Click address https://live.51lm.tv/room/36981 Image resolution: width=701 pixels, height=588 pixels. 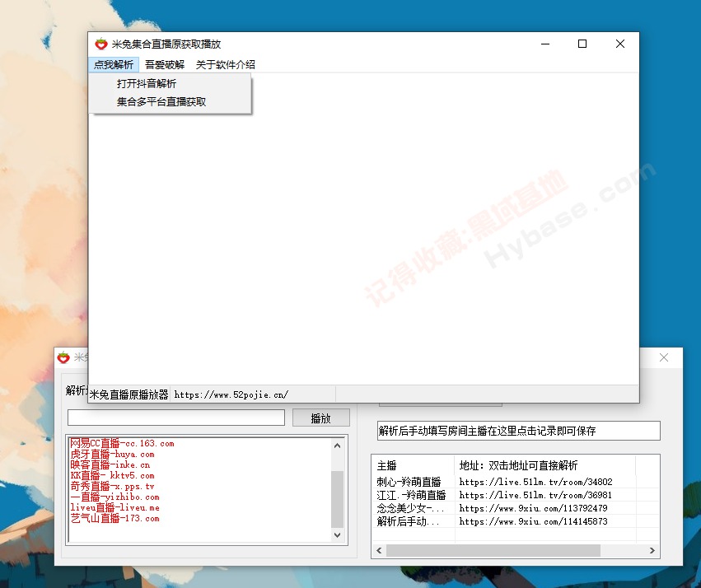click(x=535, y=495)
